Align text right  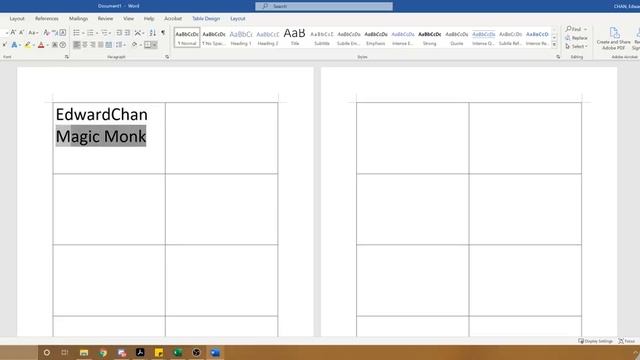[93, 45]
